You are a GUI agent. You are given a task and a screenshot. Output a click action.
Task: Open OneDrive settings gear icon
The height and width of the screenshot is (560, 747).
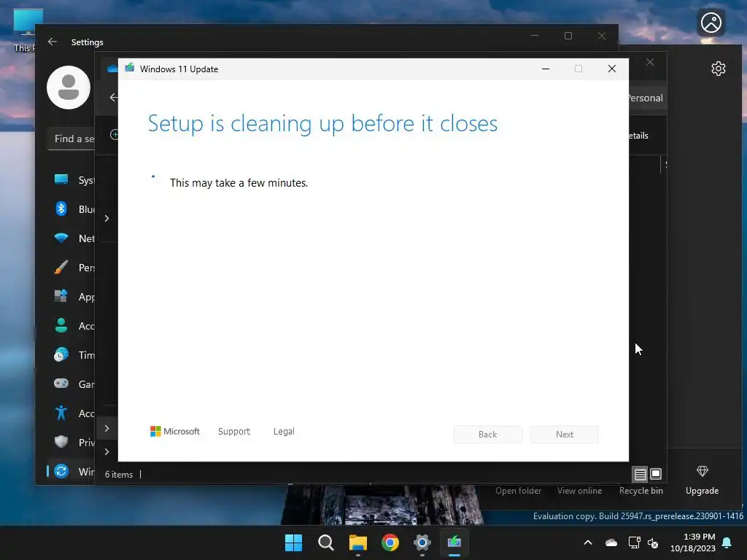tap(718, 69)
